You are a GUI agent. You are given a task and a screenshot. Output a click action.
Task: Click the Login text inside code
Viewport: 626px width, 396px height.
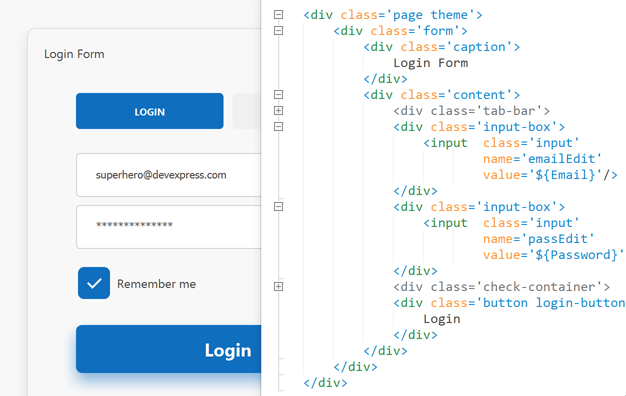(442, 319)
